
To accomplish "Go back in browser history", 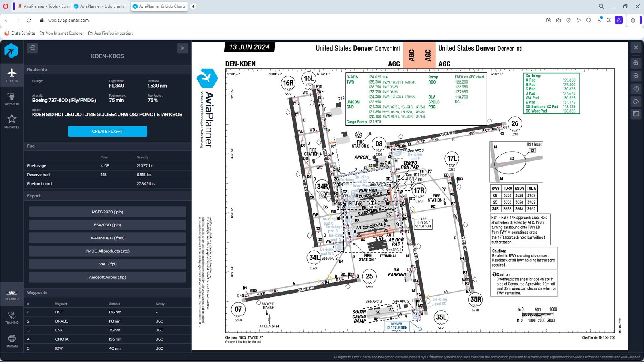I will click(x=6, y=20).
